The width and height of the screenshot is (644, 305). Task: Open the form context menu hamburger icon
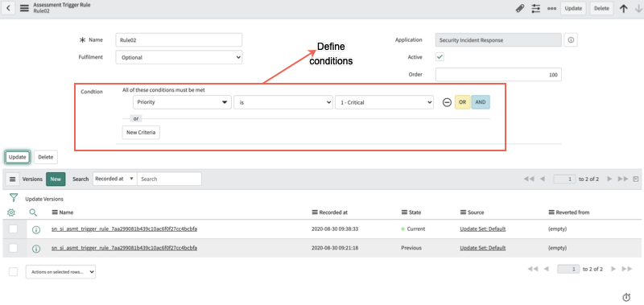pos(25,8)
